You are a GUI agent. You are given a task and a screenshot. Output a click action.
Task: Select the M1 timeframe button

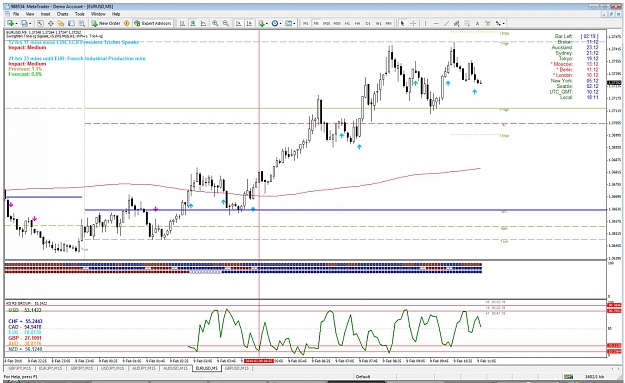(x=306, y=24)
